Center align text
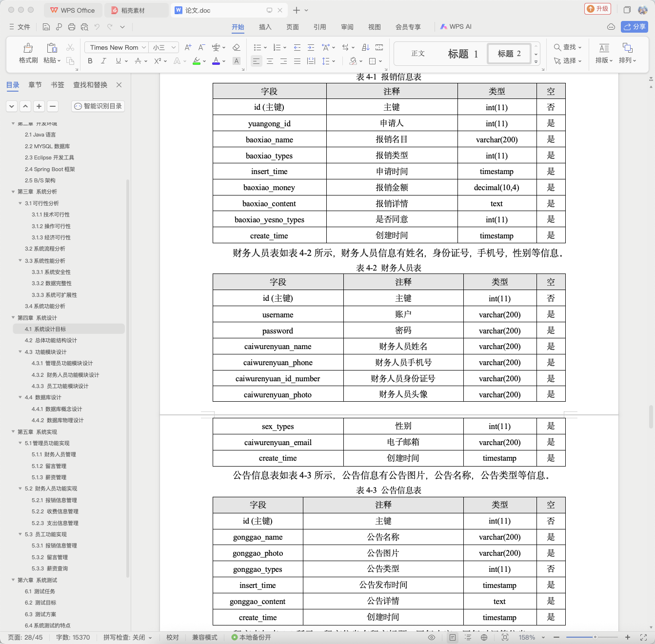Image resolution: width=655 pixels, height=644 pixels. click(270, 61)
